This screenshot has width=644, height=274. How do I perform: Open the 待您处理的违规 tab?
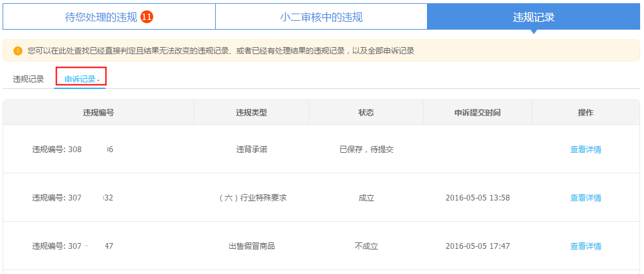pos(109,17)
